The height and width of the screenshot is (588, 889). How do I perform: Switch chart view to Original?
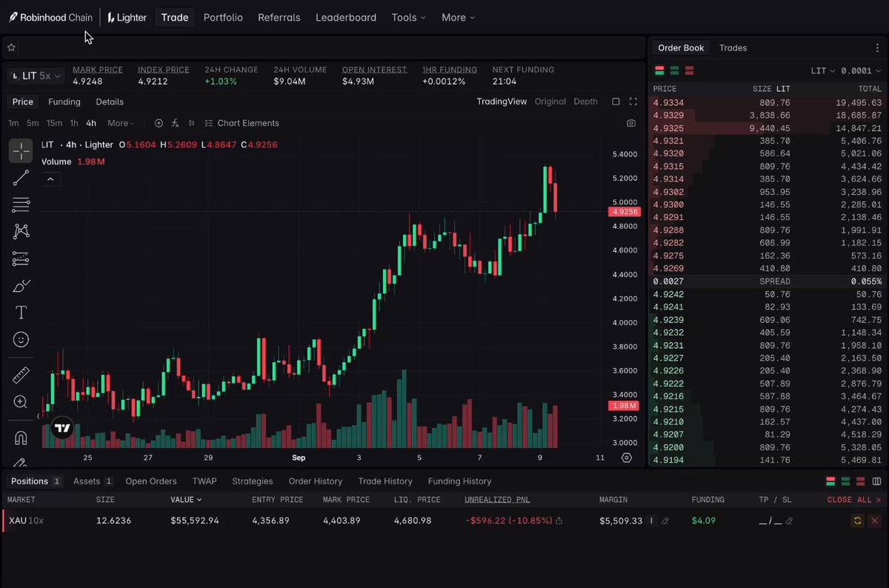[550, 101]
